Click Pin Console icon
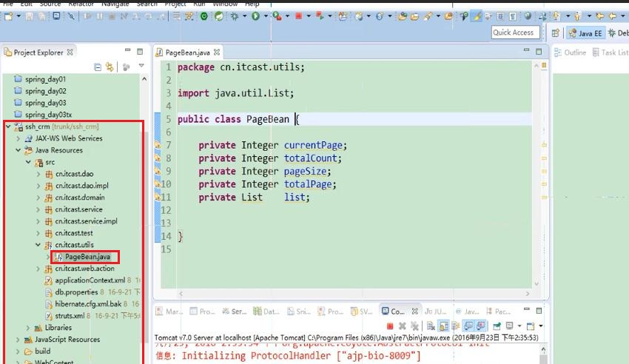The image size is (629, 364). coord(497,326)
